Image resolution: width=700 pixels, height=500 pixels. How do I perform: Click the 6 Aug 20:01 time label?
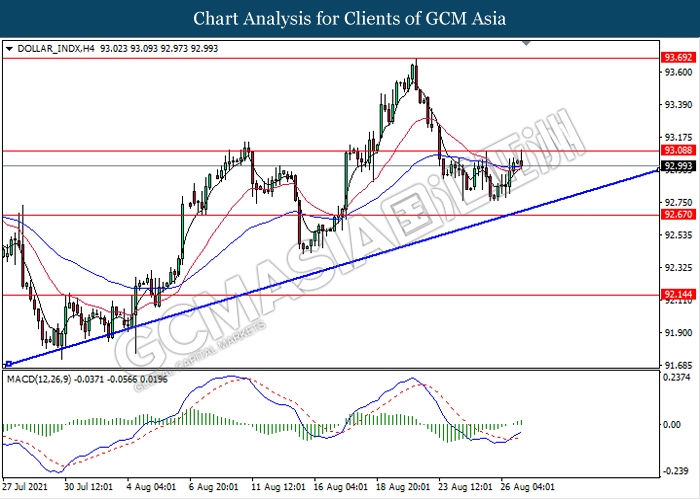click(x=213, y=487)
